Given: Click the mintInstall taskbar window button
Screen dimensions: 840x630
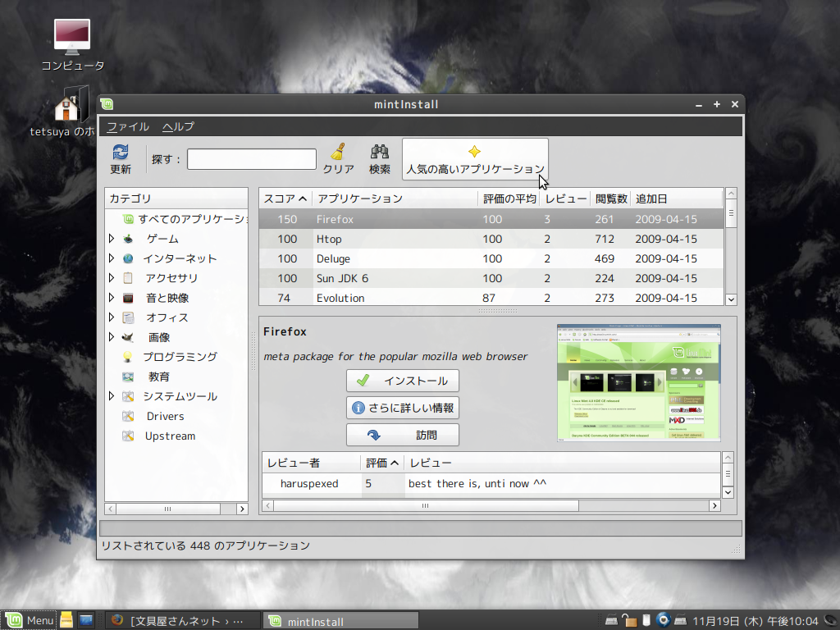Looking at the screenshot, I should pos(340,620).
